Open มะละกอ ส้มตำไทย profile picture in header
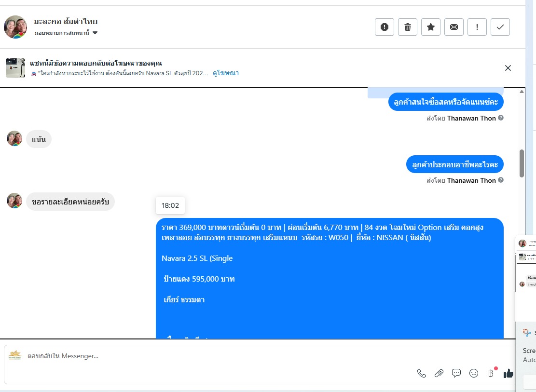This screenshot has width=536, height=392. click(15, 27)
